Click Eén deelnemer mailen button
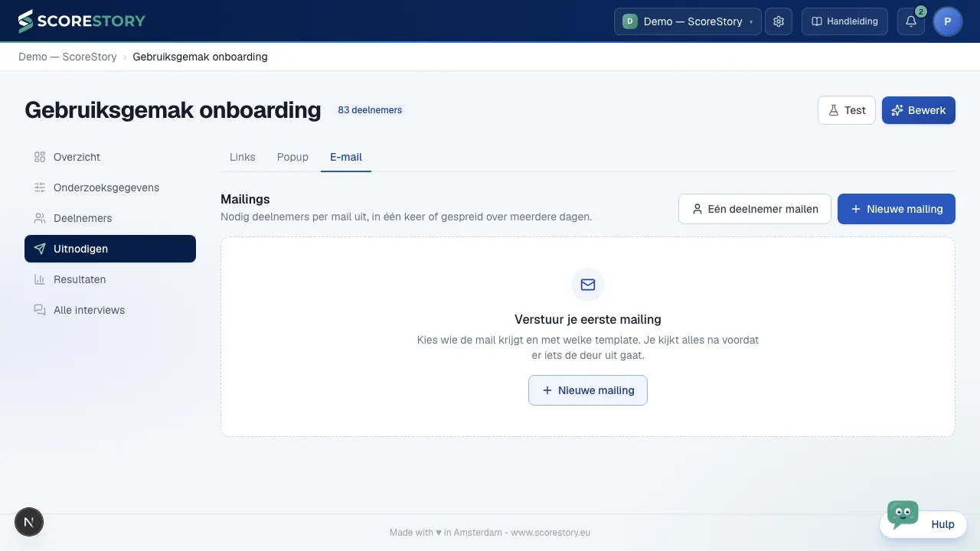 (x=755, y=209)
